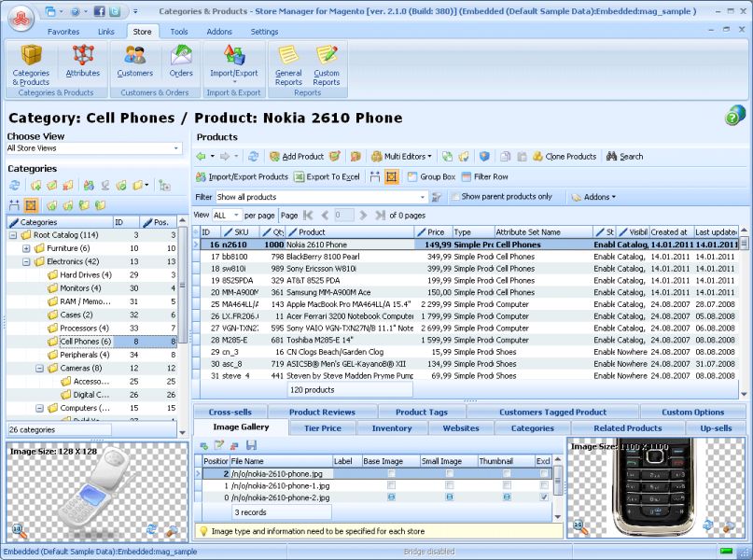The width and height of the screenshot is (753, 560).
Task: Open the Show all products filter dropdown
Action: (x=321, y=197)
